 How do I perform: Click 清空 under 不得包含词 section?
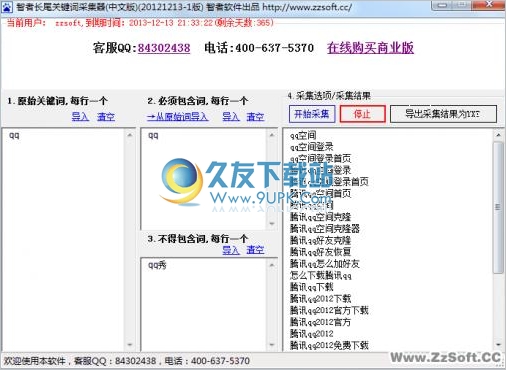pyautogui.click(x=255, y=250)
